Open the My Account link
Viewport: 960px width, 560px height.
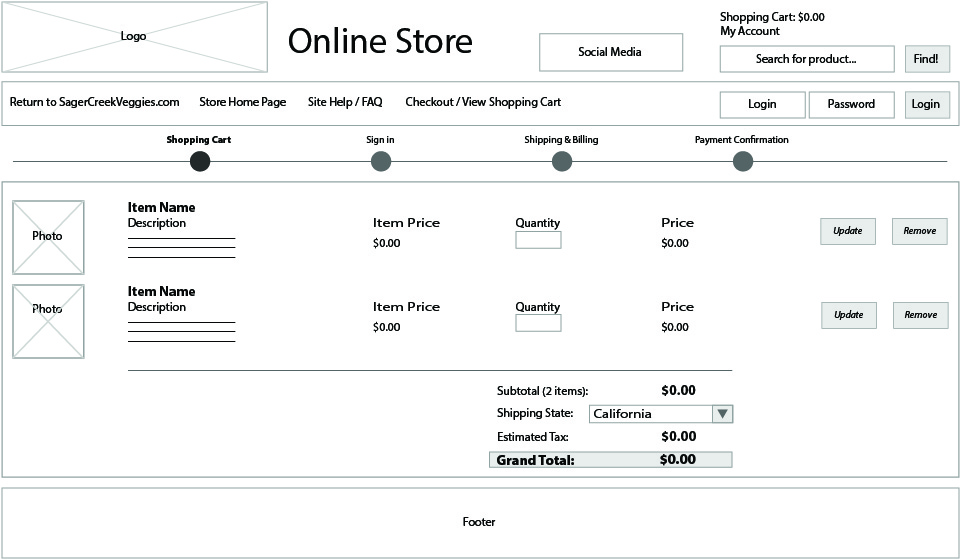click(750, 31)
